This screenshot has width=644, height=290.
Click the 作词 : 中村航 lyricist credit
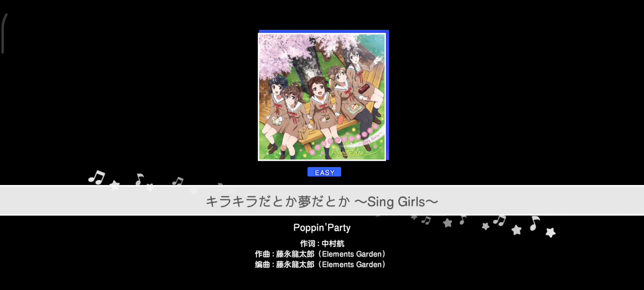tap(322, 244)
